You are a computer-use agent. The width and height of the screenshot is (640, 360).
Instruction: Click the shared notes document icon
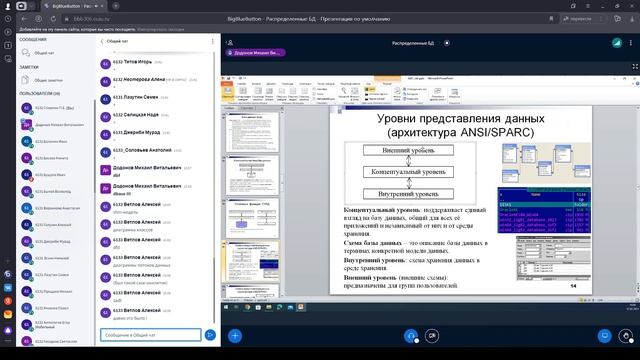[25, 80]
